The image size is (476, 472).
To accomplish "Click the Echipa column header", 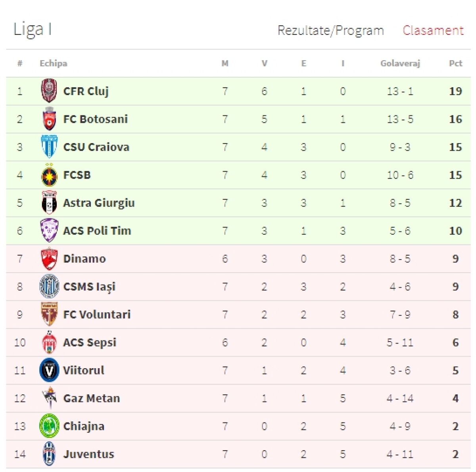I will (53, 63).
